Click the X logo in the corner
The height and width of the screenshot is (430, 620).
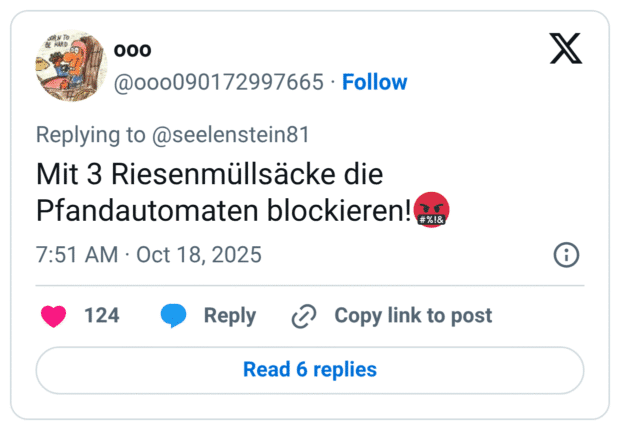566,47
